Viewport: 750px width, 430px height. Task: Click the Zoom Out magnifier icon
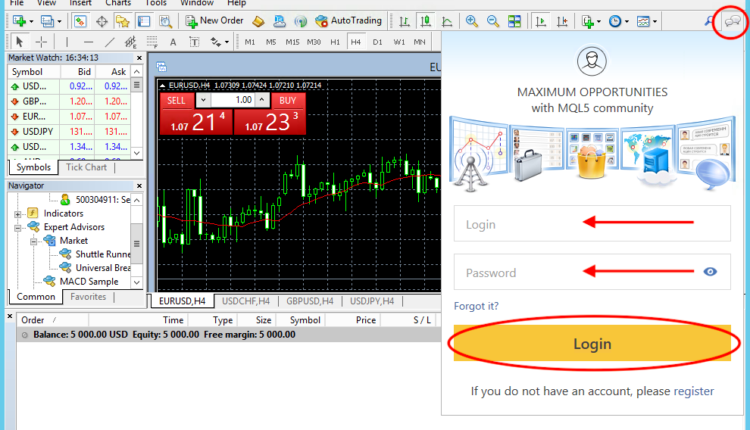492,20
